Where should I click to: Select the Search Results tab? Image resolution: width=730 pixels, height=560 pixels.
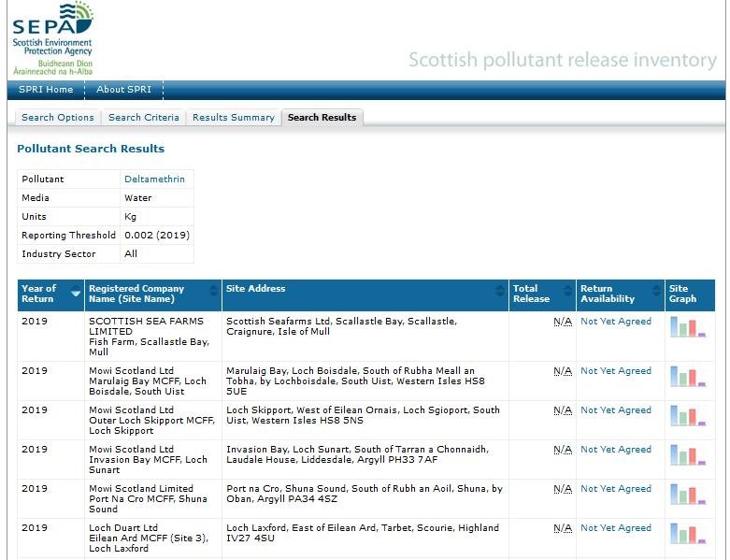(322, 117)
